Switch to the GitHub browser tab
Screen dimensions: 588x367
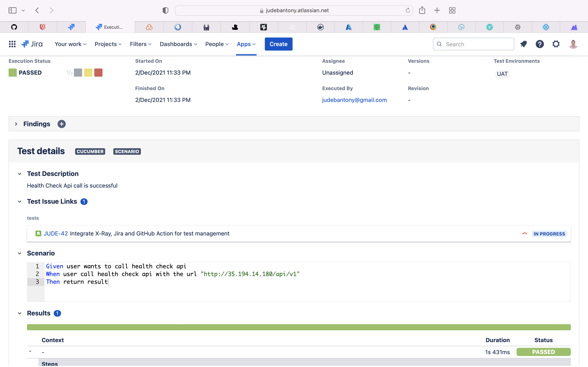[14, 27]
